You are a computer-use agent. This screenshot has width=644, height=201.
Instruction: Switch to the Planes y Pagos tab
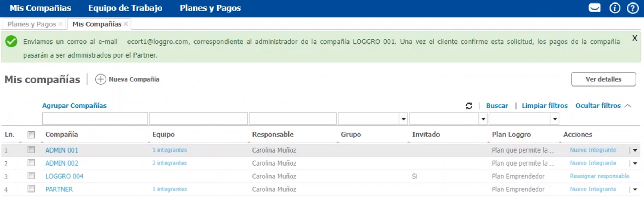32,24
